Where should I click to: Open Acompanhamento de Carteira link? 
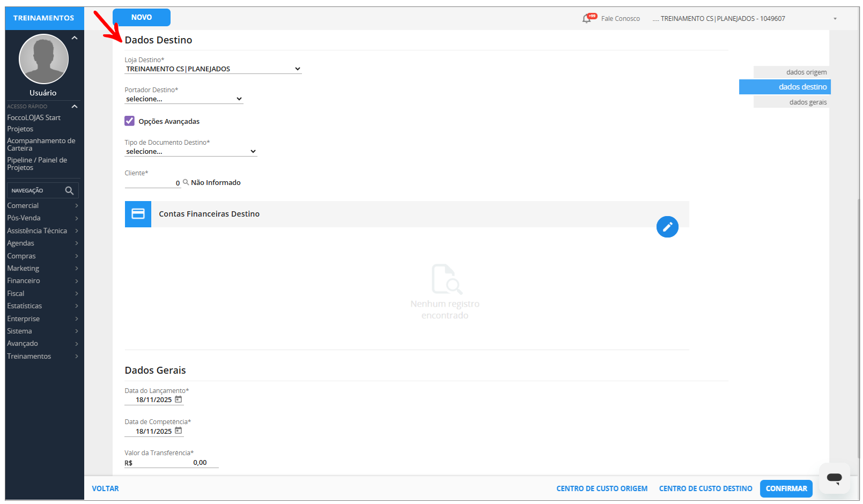click(x=41, y=145)
